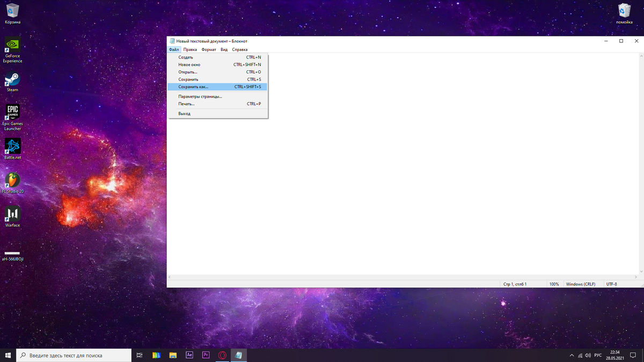Viewport: 644px width, 362px height.
Task: Open the network tray icon
Action: point(580,356)
